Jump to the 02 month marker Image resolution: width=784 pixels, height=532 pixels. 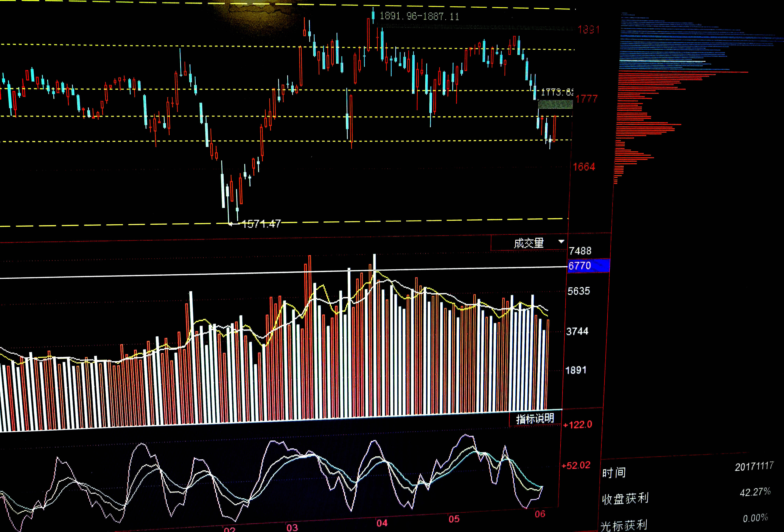[x=229, y=529]
